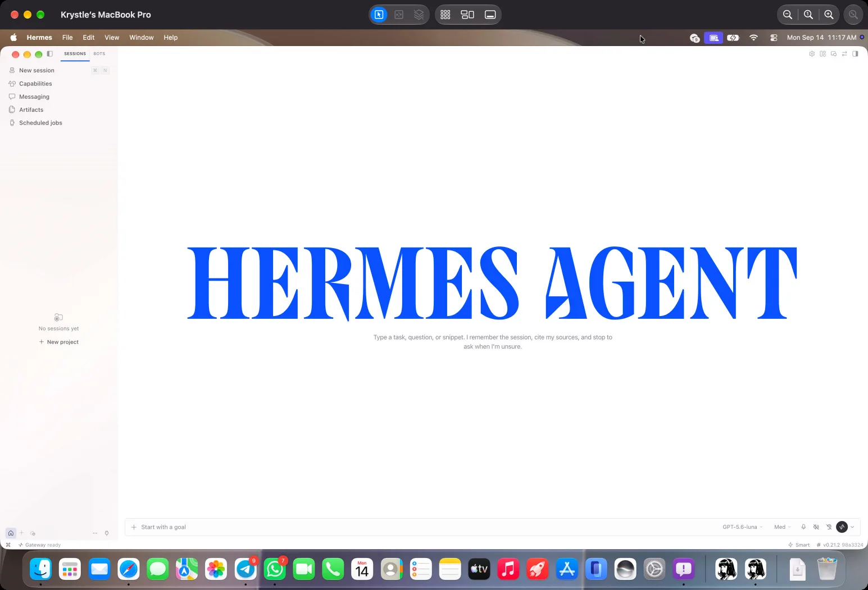Viewport: 868px width, 590px height.
Task: Open Telegram from the Dock
Action: [246, 569]
